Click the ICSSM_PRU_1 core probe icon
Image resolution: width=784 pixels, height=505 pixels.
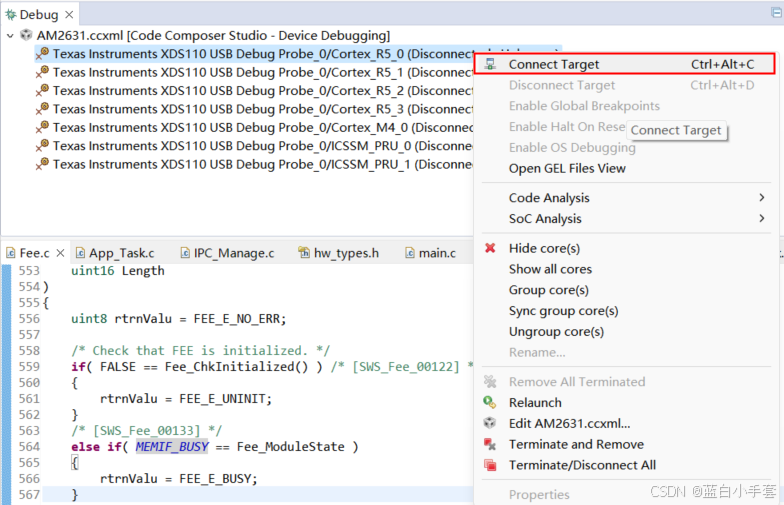[42, 164]
